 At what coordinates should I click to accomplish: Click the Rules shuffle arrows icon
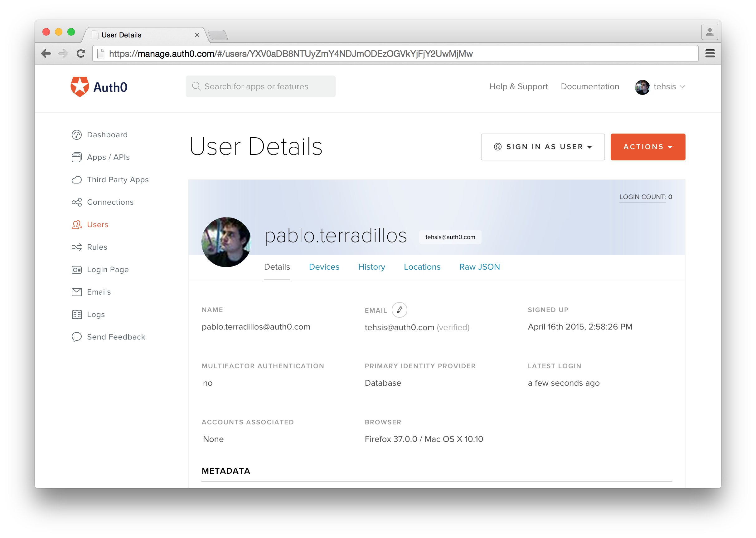coord(76,247)
